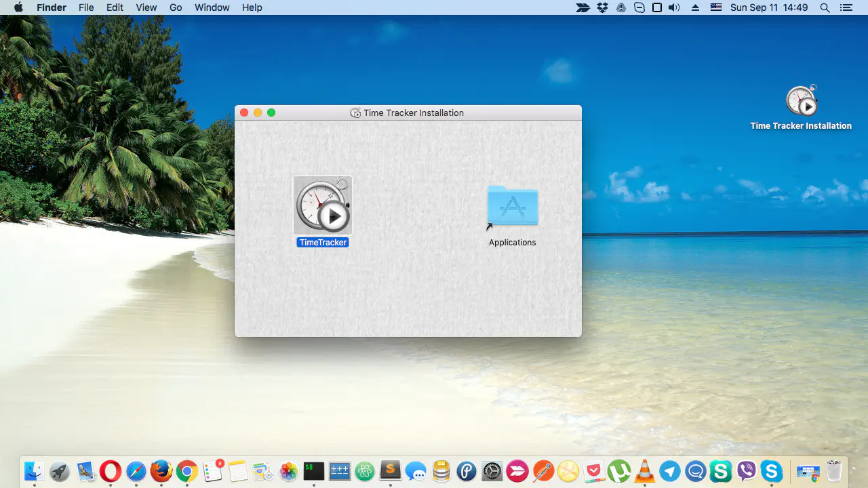Image resolution: width=868 pixels, height=488 pixels.
Task: Open Terminal from the dock
Action: (x=314, y=471)
